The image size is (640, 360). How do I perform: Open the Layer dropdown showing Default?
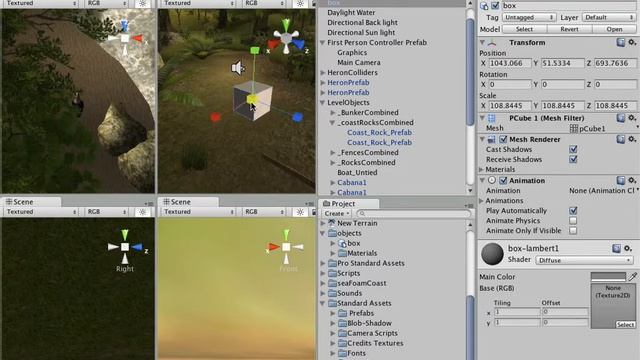pyautogui.click(x=609, y=18)
